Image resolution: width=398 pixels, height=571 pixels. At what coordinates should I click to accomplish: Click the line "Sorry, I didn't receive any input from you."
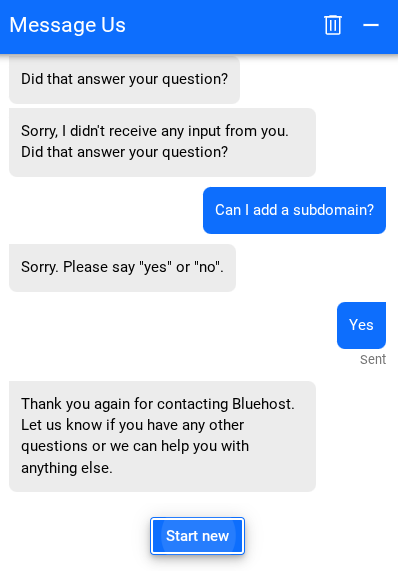click(x=155, y=131)
